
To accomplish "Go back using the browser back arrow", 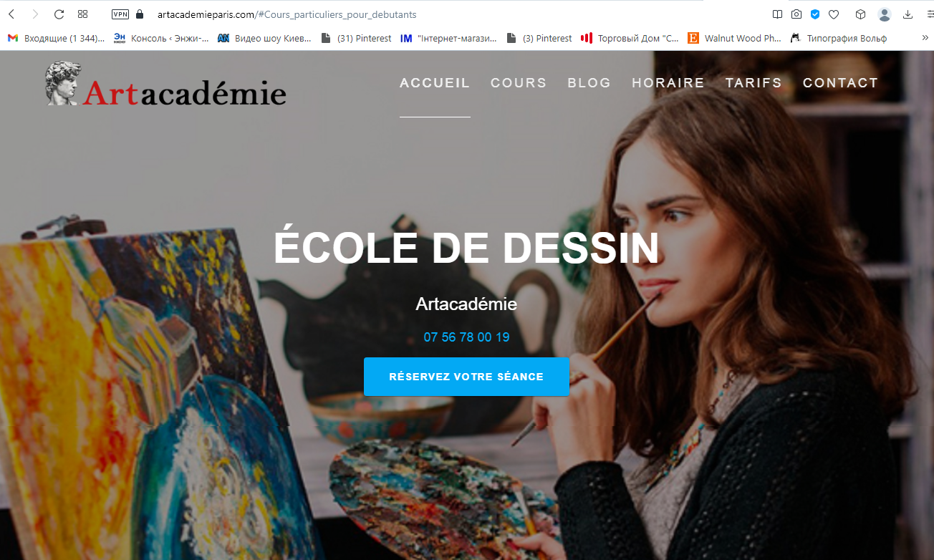I will pos(11,14).
